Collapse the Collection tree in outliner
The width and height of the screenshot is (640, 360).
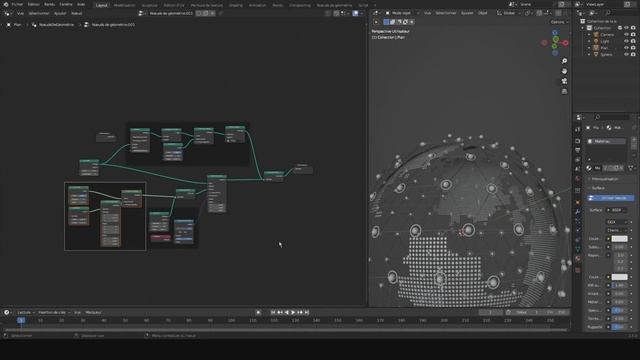click(x=583, y=28)
